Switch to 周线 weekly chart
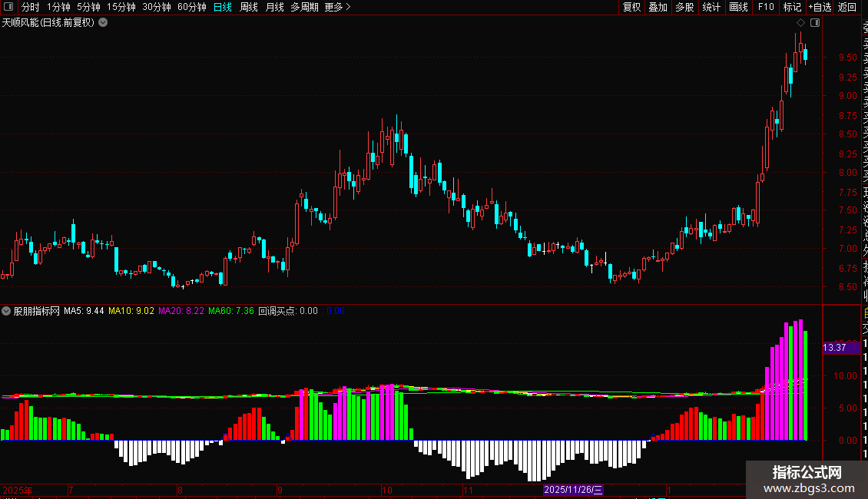Screen dimensions: 868x499 pyautogui.click(x=249, y=7)
